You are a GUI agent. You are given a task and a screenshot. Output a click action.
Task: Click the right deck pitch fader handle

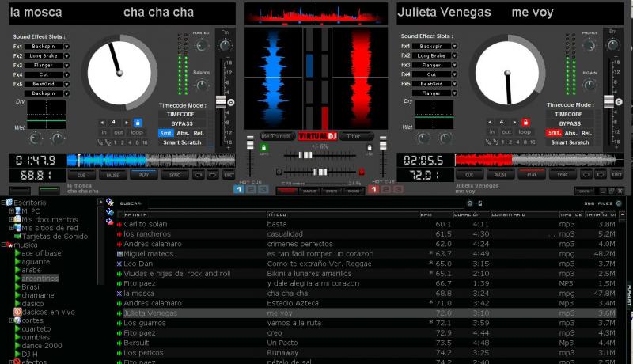point(608,101)
